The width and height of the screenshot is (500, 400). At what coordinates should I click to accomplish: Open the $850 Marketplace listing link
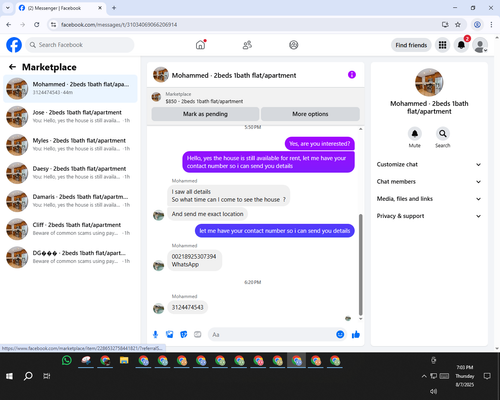(204, 101)
